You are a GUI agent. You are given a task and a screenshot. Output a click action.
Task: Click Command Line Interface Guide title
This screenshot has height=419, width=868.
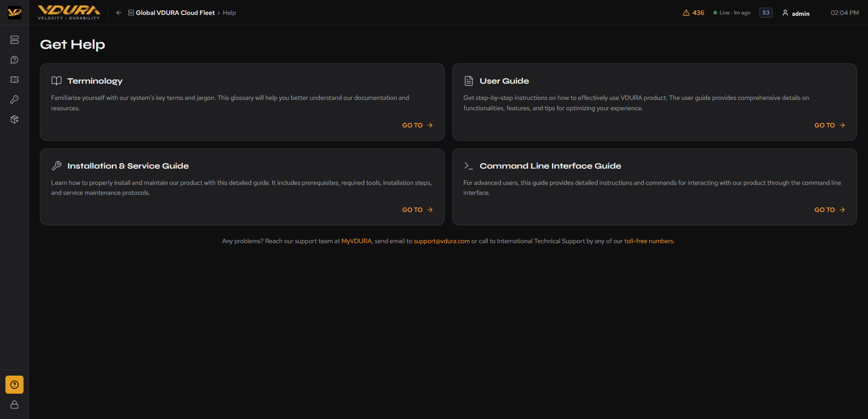coord(550,166)
